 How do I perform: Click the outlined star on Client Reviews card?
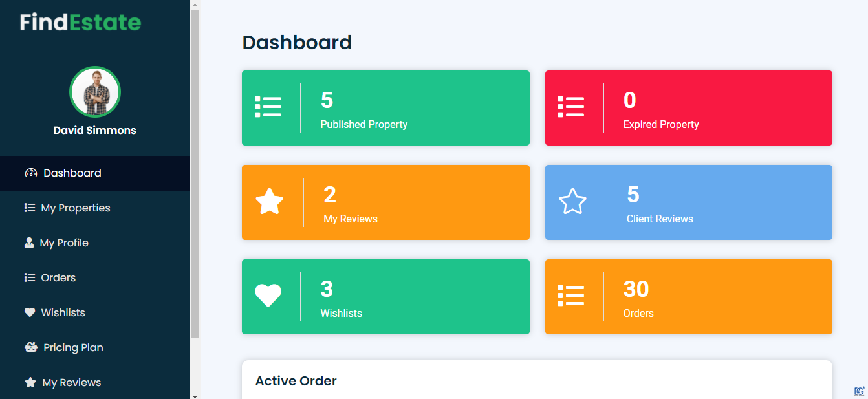[x=572, y=202]
